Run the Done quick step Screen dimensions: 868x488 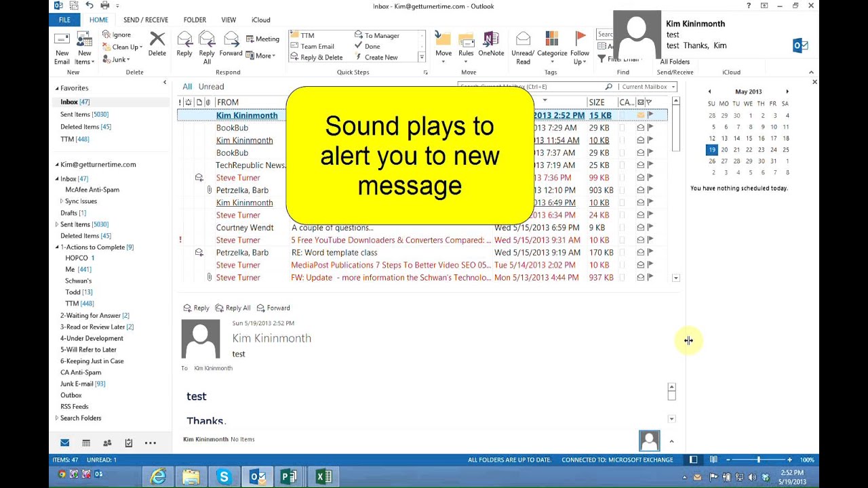368,46
